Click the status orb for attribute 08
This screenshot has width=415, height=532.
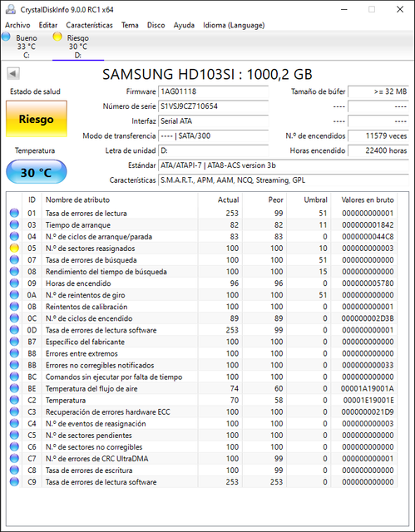pyautogui.click(x=14, y=272)
